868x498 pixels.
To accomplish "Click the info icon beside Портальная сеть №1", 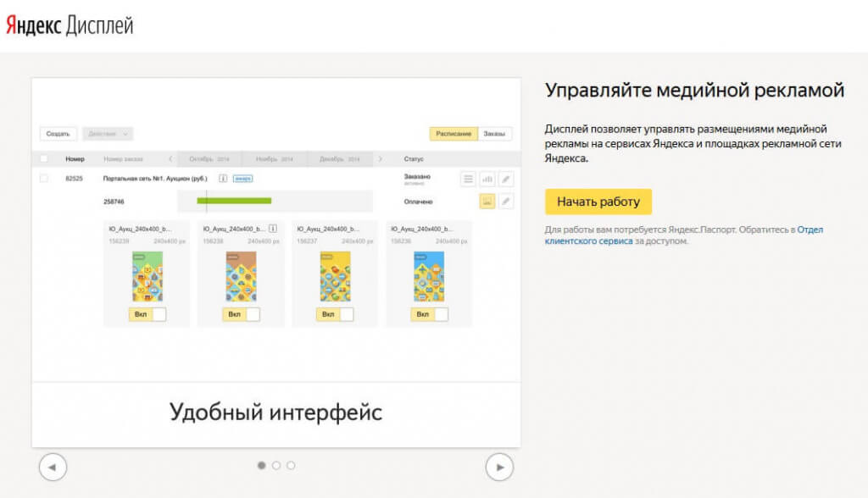I will coord(223,179).
